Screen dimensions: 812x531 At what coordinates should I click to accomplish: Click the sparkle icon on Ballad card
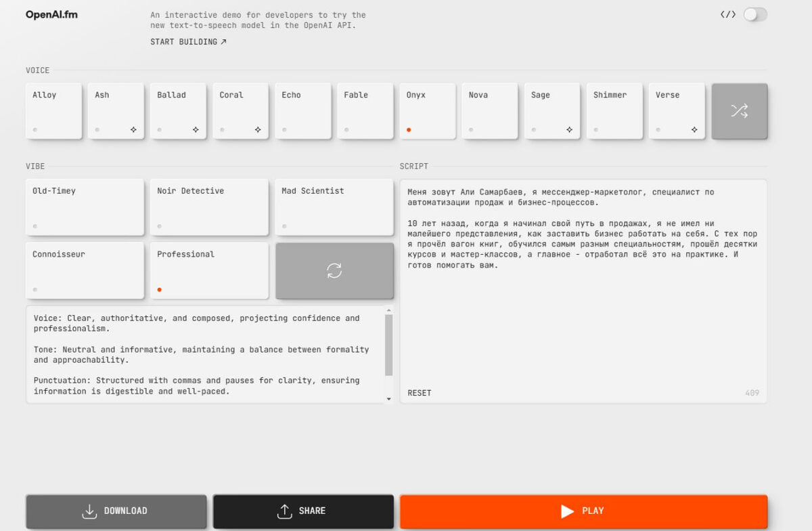(x=196, y=129)
